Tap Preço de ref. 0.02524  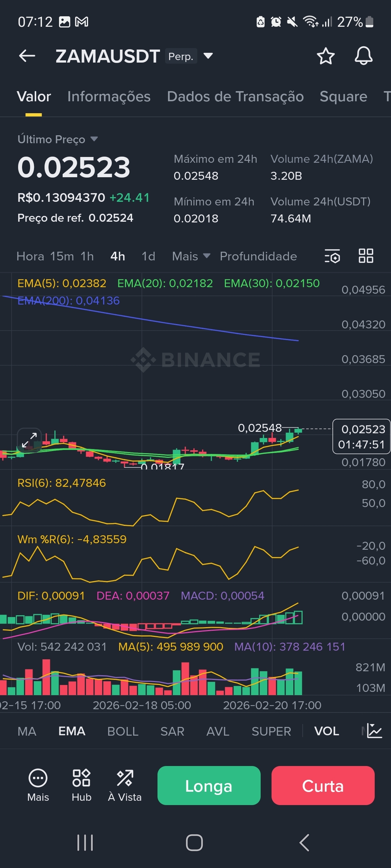tap(75, 218)
